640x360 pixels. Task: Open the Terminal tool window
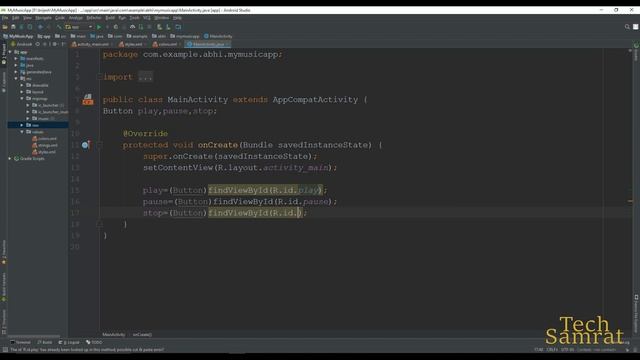coord(20,342)
